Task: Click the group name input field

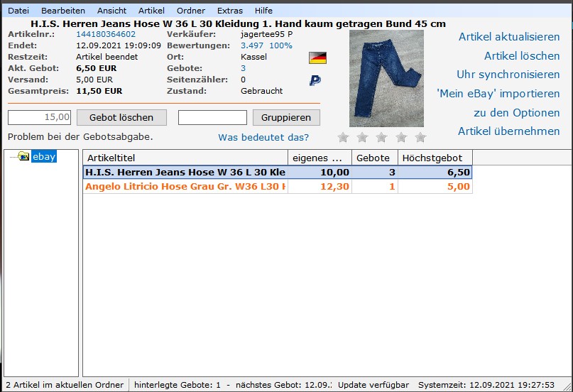Action: coord(212,117)
